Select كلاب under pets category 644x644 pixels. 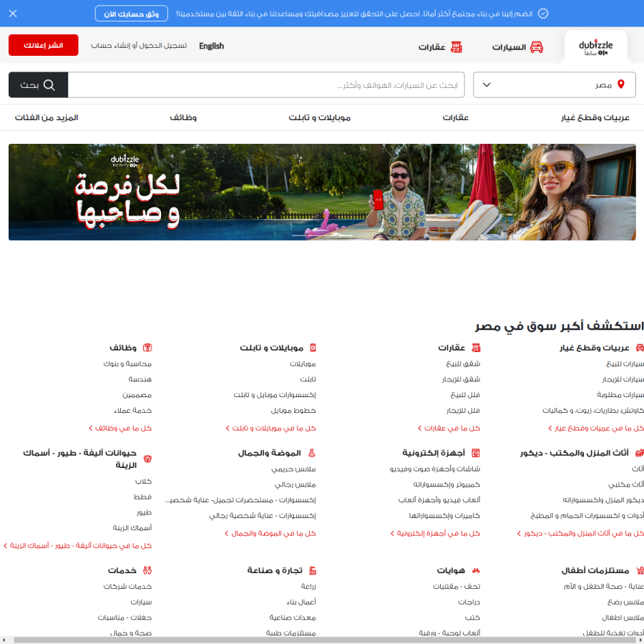pyautogui.click(x=143, y=482)
